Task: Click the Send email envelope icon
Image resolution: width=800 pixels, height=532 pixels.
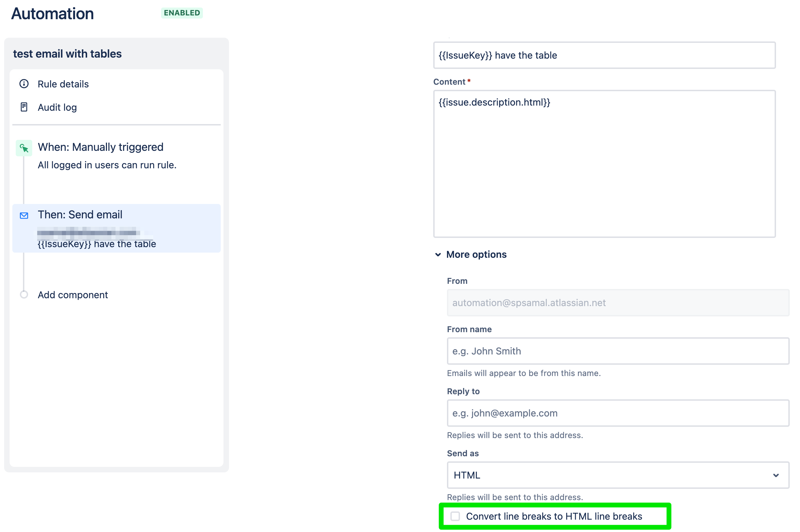Action: [24, 216]
